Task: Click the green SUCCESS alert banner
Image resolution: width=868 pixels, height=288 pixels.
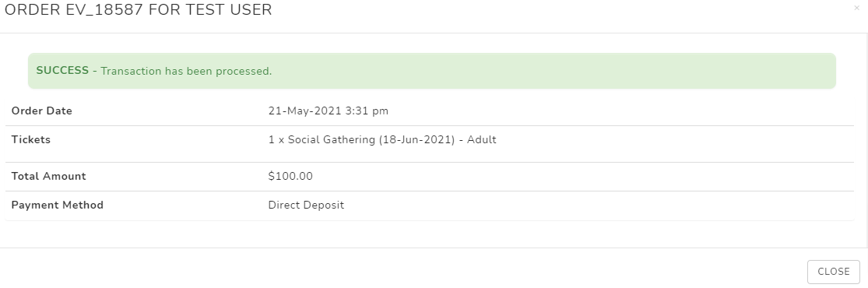Action: pyautogui.click(x=432, y=71)
